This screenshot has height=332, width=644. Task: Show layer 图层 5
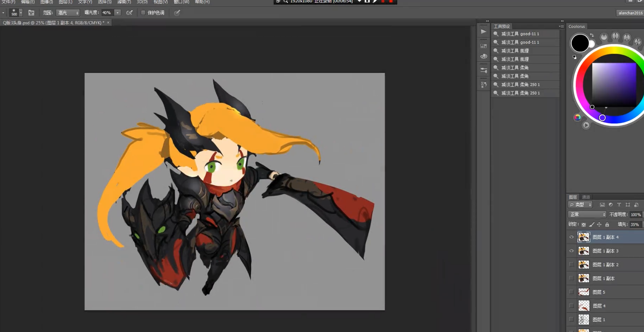(x=571, y=292)
